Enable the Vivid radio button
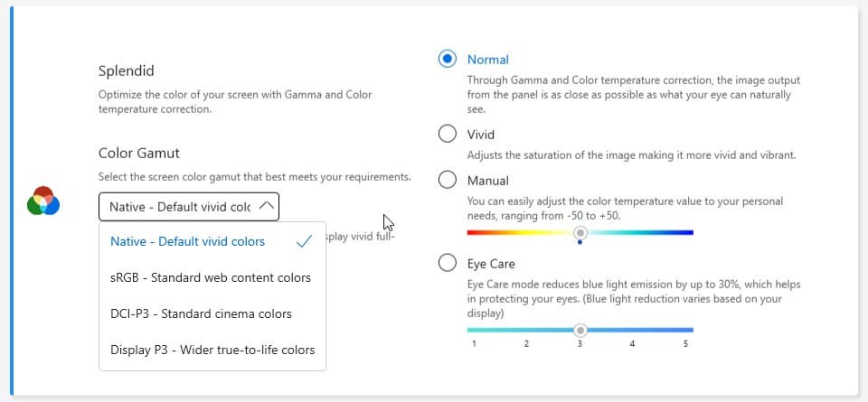The width and height of the screenshot is (868, 402). tap(447, 134)
